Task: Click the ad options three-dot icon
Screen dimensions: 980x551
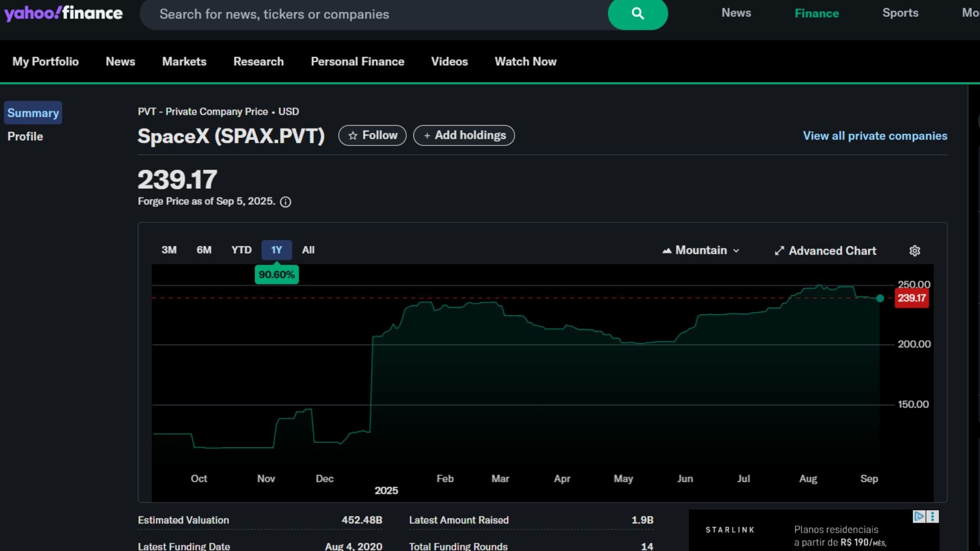Action: (x=933, y=516)
